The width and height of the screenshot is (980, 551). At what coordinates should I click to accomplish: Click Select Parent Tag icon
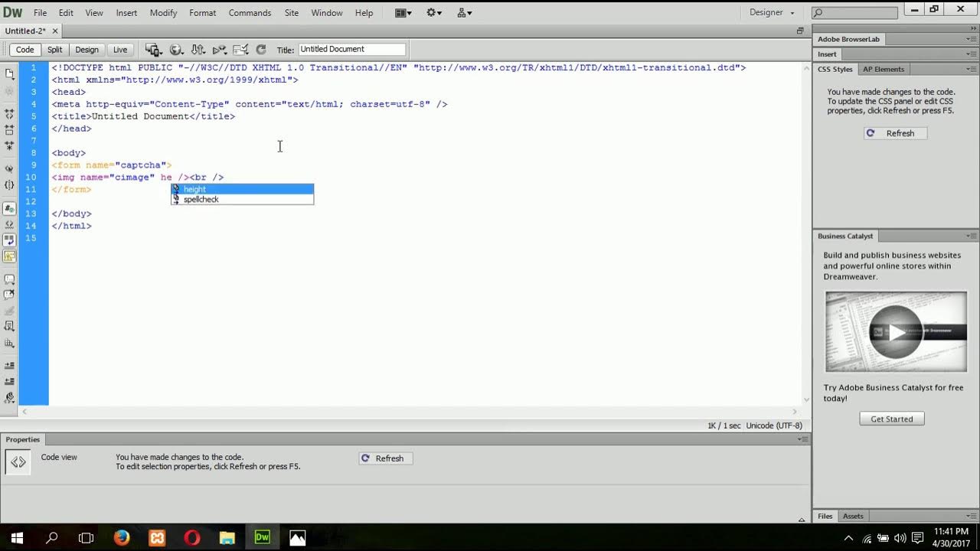(x=10, y=168)
